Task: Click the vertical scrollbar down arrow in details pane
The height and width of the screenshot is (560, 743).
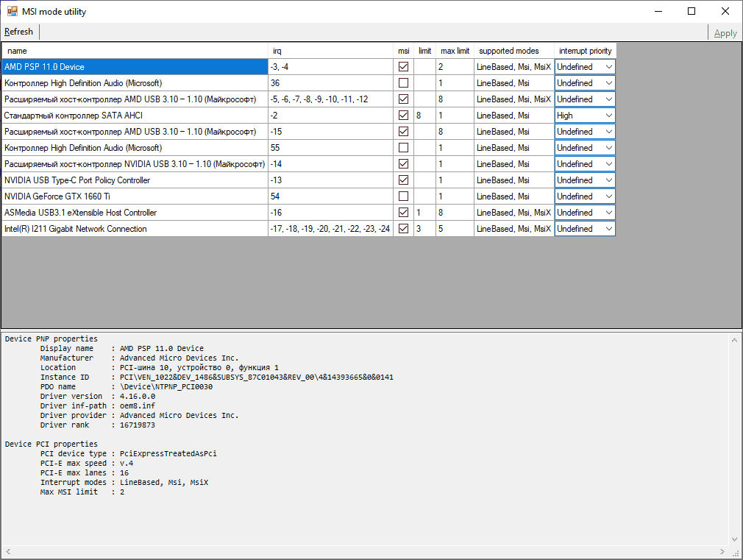Action: coord(734,539)
